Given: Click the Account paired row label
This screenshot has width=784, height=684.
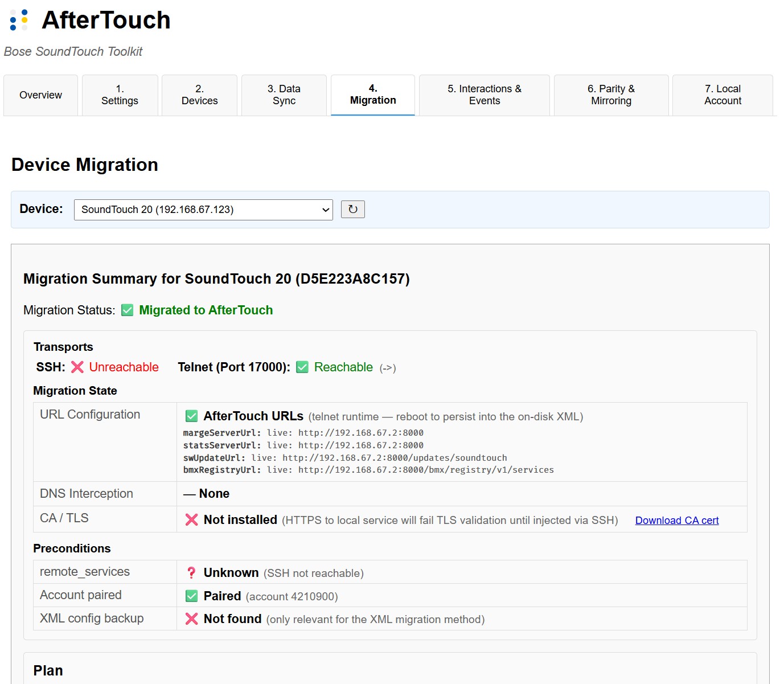Looking at the screenshot, I should point(81,595).
